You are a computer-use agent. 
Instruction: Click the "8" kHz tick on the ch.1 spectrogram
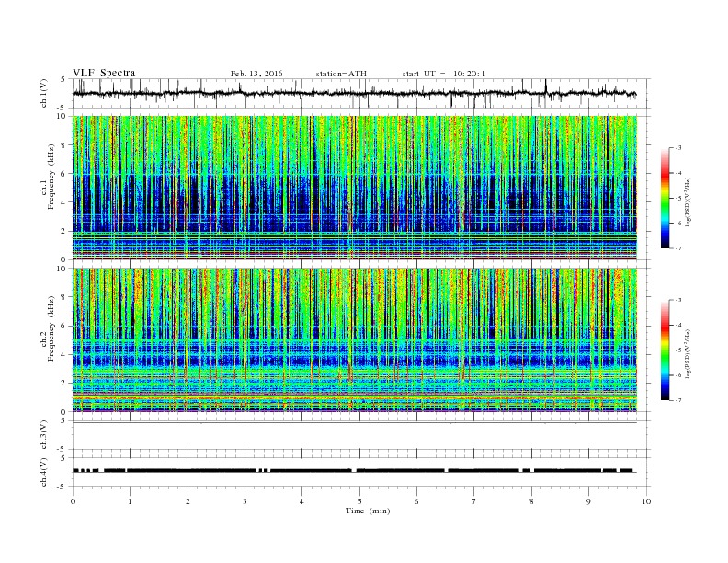pyautogui.click(x=63, y=145)
